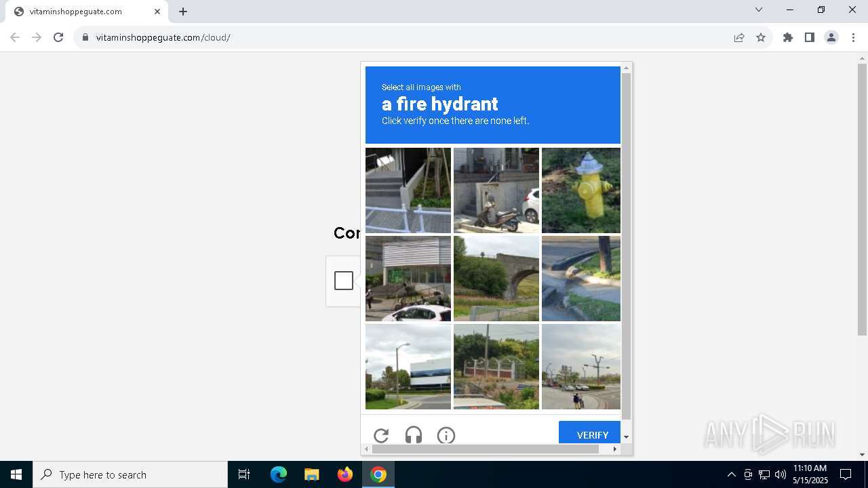View site information lock icon

[x=85, y=37]
